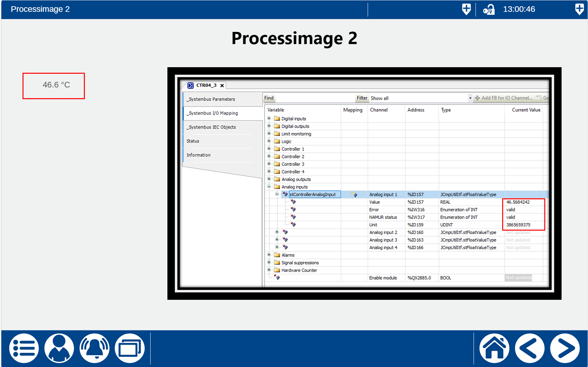Image resolution: width=588 pixels, height=367 pixels.
Task: Navigate forward with right arrow
Action: [x=565, y=348]
